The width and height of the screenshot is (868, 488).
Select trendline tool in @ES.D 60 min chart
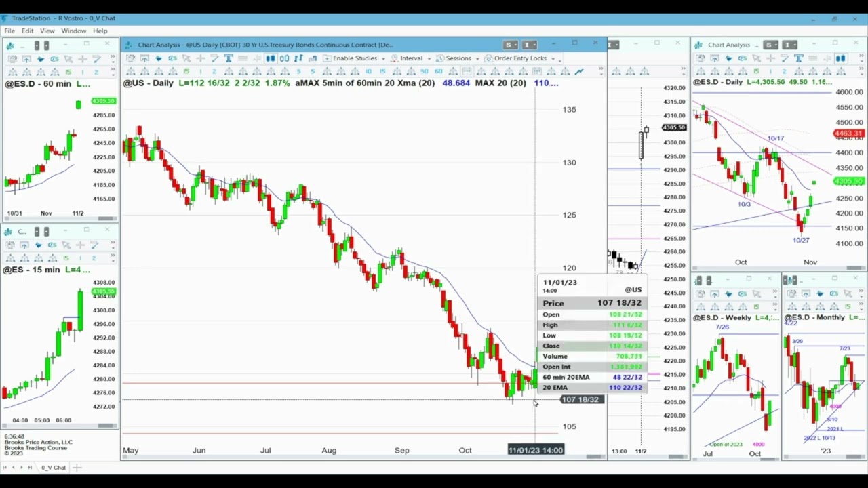[96, 58]
